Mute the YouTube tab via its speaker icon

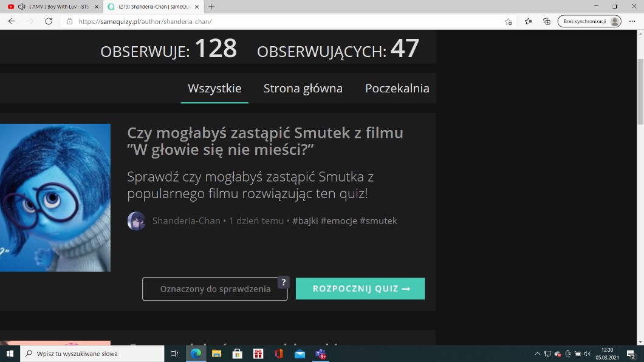22,7
